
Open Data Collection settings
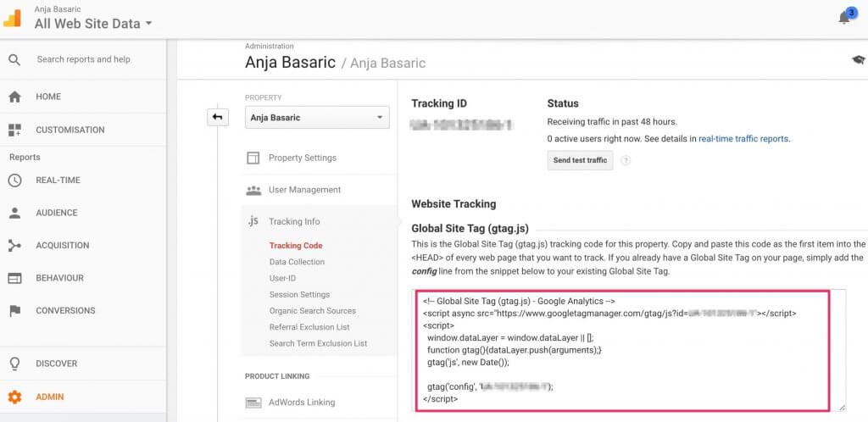pyautogui.click(x=297, y=262)
